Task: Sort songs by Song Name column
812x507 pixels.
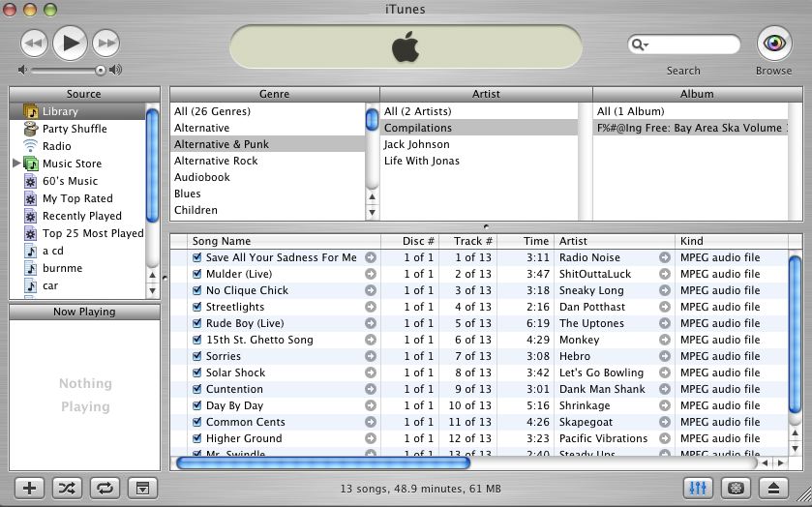Action: 222,241
